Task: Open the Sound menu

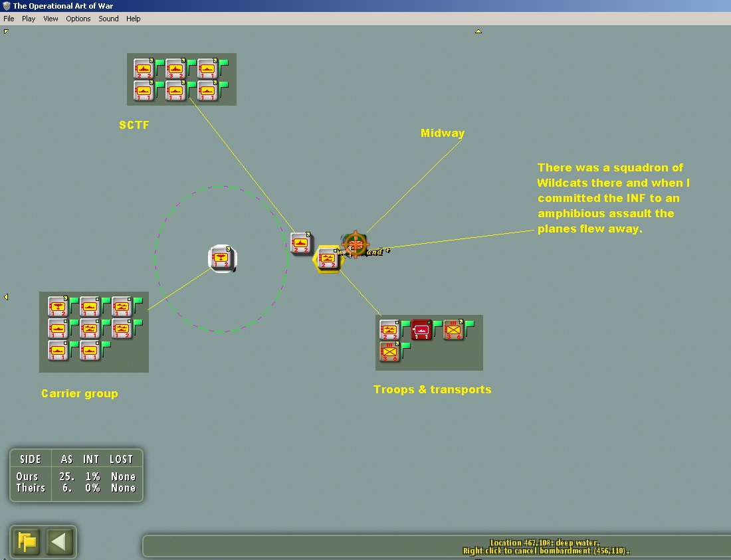Action: click(x=108, y=19)
